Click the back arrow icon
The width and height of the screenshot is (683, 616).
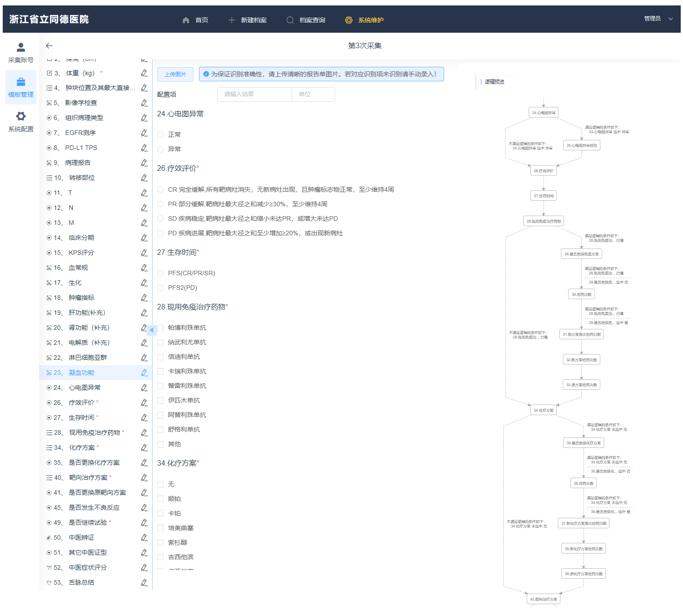49,45
